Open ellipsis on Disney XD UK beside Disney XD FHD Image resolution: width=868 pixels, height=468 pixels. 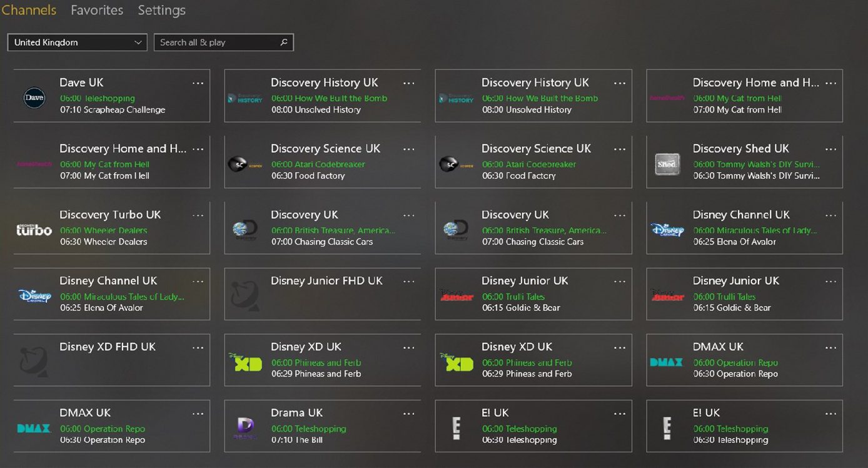coord(408,348)
